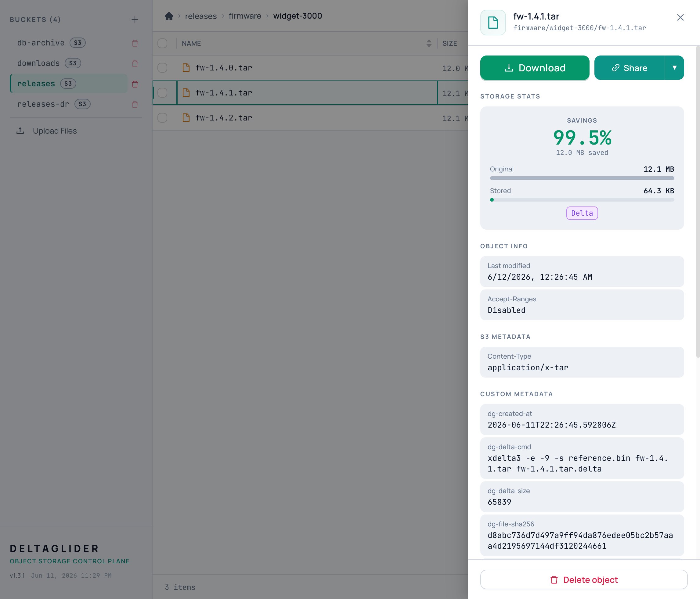The width and height of the screenshot is (700, 599).
Task: Click the Accept-Ranges Disabled value
Action: pos(507,310)
